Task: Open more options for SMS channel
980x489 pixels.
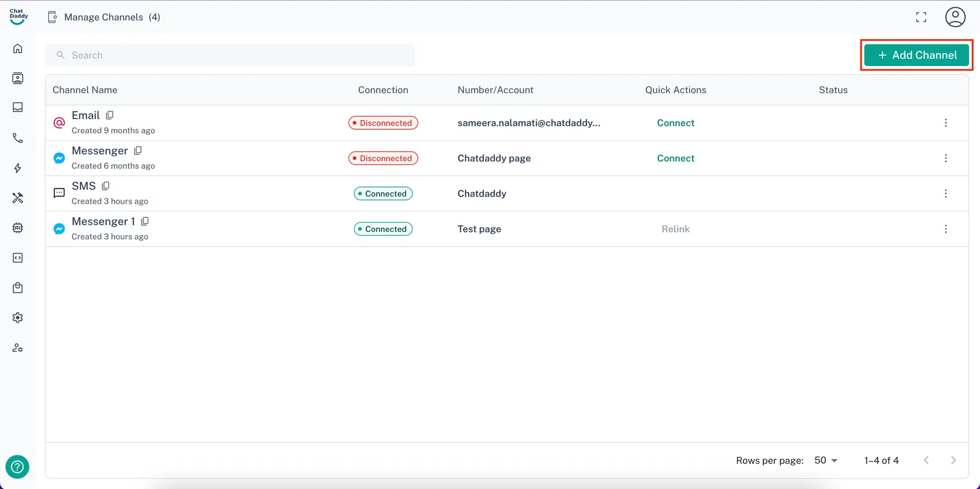Action: [x=945, y=193]
